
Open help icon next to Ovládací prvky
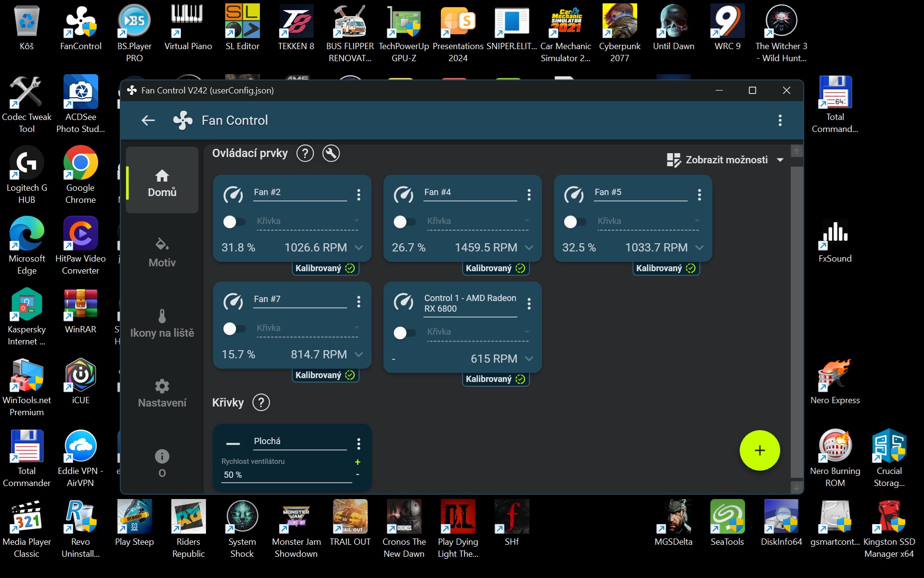pos(305,154)
